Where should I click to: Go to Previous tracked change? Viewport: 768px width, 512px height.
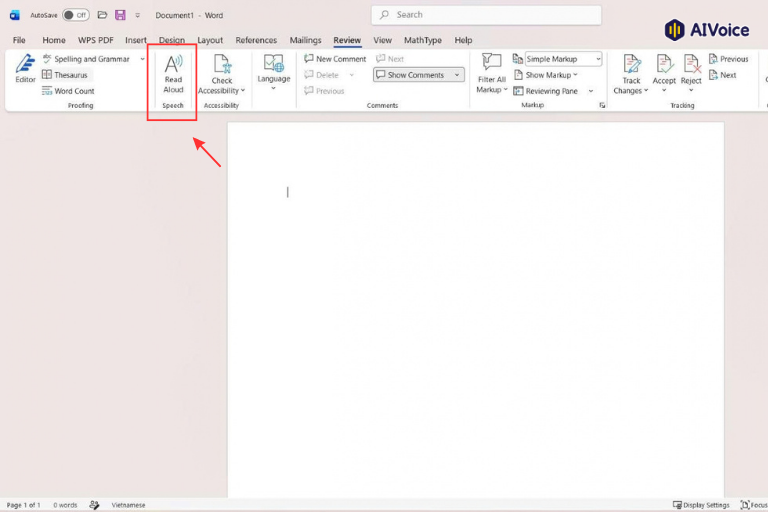coord(728,59)
